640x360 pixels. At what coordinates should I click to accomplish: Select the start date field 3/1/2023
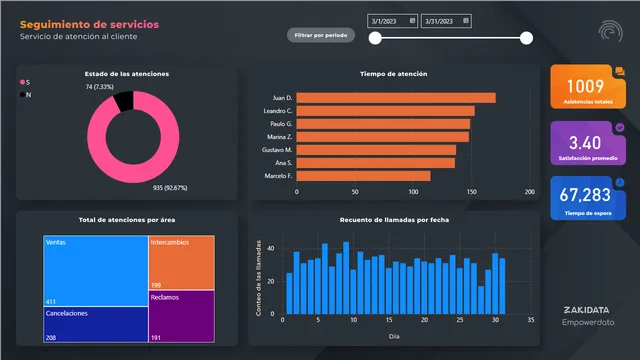coord(392,21)
